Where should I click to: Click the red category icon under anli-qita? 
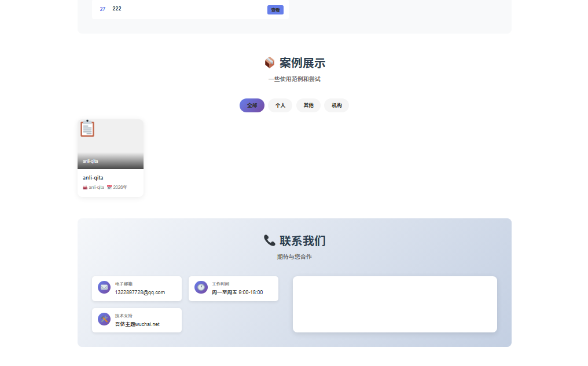pos(85,187)
